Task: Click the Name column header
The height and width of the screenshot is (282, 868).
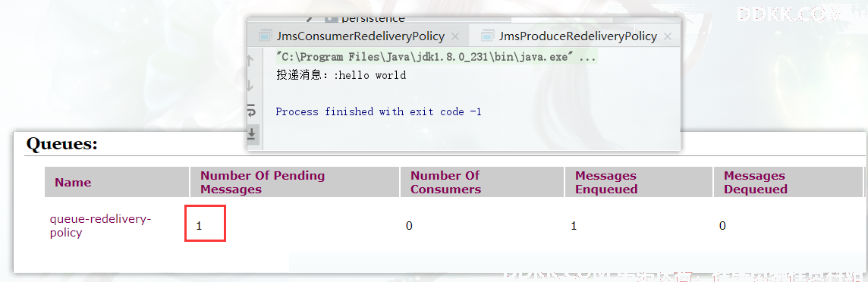Action: (x=73, y=183)
